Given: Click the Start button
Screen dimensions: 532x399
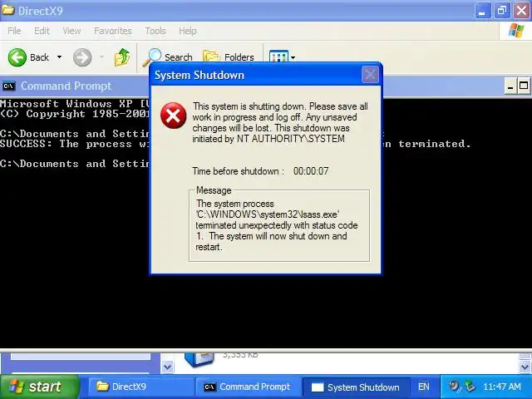Looking at the screenshot, I should pos(39,387).
